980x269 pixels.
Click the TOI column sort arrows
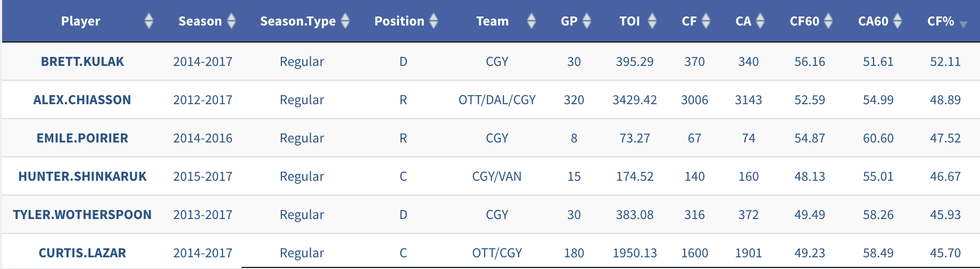(652, 21)
